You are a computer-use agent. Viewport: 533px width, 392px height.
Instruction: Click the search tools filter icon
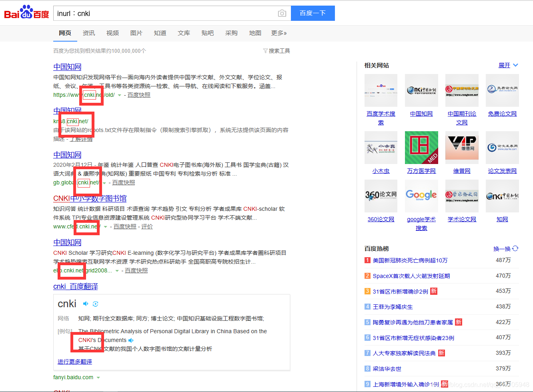pyautogui.click(x=265, y=51)
